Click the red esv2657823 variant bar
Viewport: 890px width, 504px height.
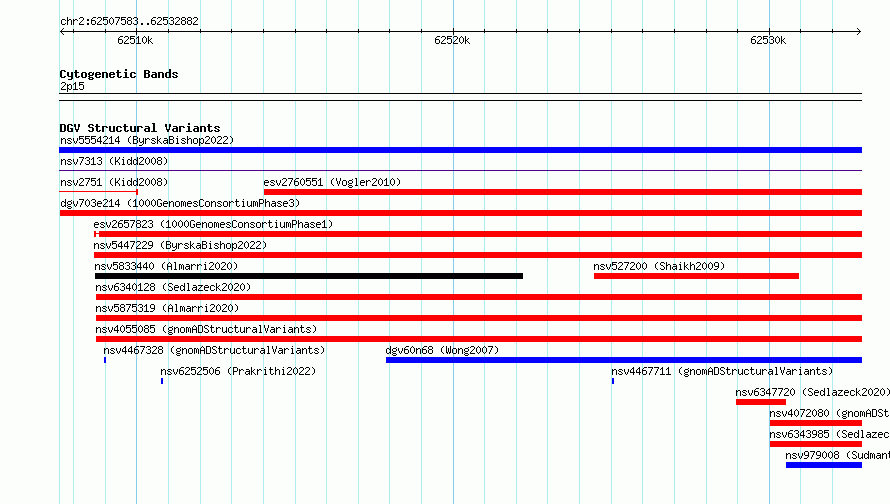[478, 234]
